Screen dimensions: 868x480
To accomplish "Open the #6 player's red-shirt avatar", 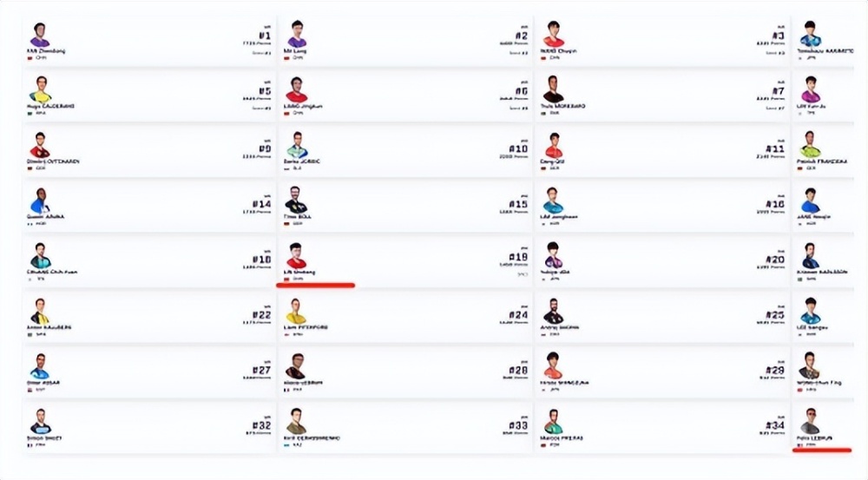I will tap(296, 89).
